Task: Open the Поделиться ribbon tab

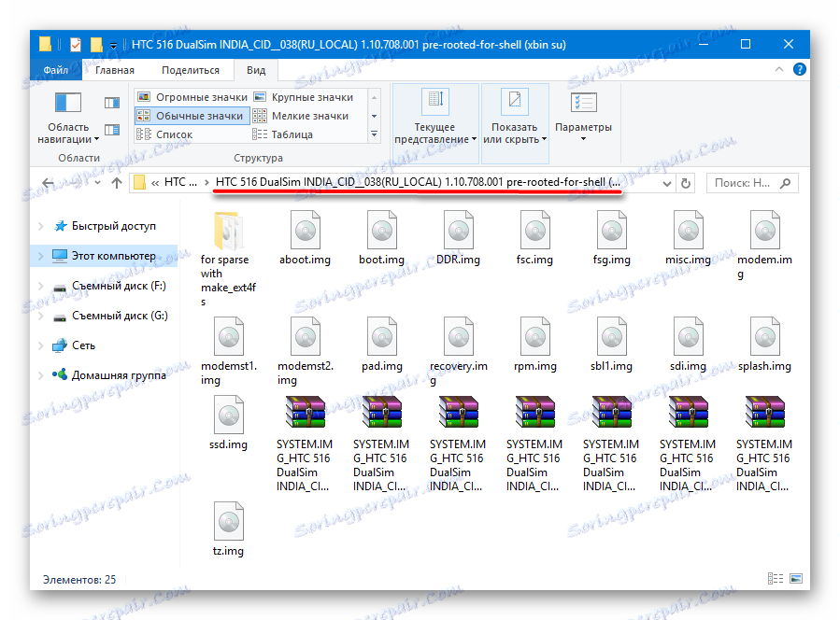Action: click(191, 70)
